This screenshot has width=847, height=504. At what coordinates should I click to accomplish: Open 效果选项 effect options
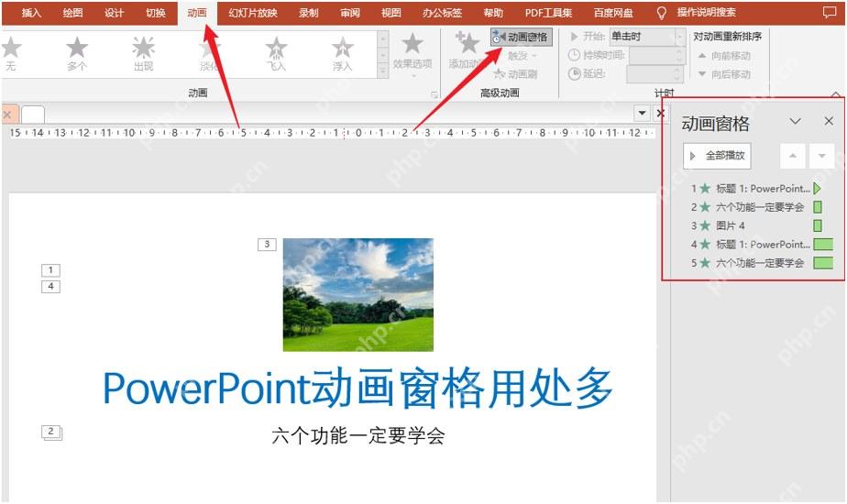pos(412,54)
